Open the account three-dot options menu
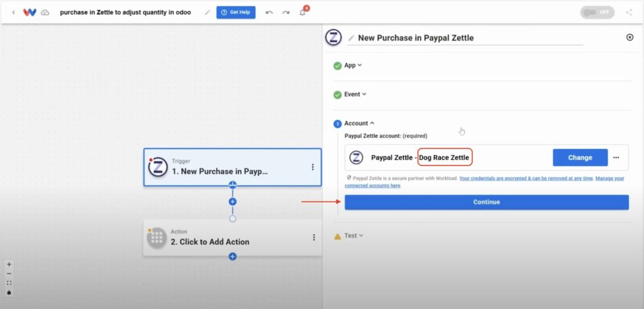Viewport: 644px width, 309px height. click(616, 157)
